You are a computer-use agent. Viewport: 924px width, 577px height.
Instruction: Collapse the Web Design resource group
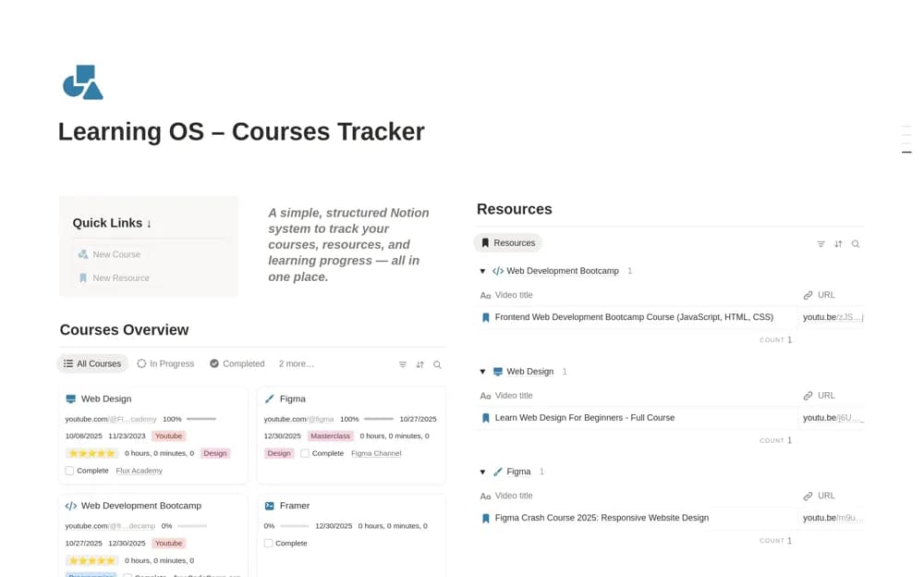coord(482,372)
